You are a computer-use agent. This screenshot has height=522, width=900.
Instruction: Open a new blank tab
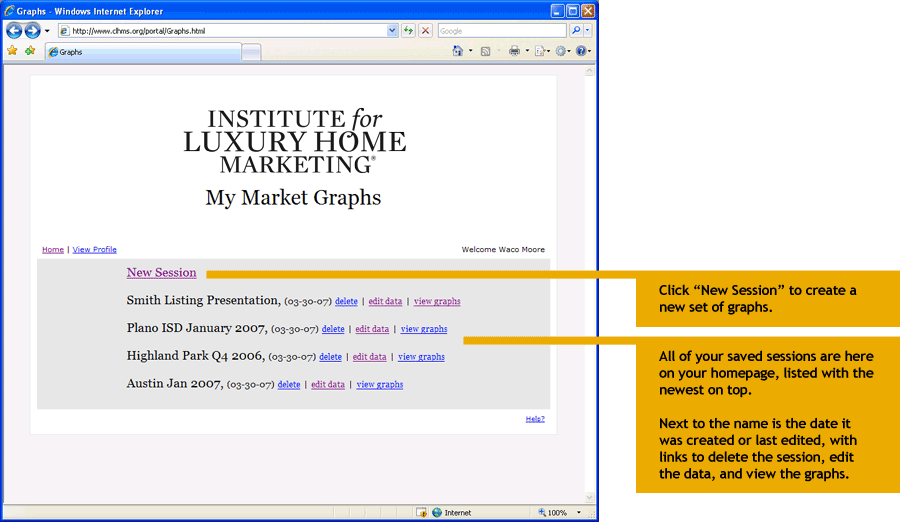pos(251,52)
